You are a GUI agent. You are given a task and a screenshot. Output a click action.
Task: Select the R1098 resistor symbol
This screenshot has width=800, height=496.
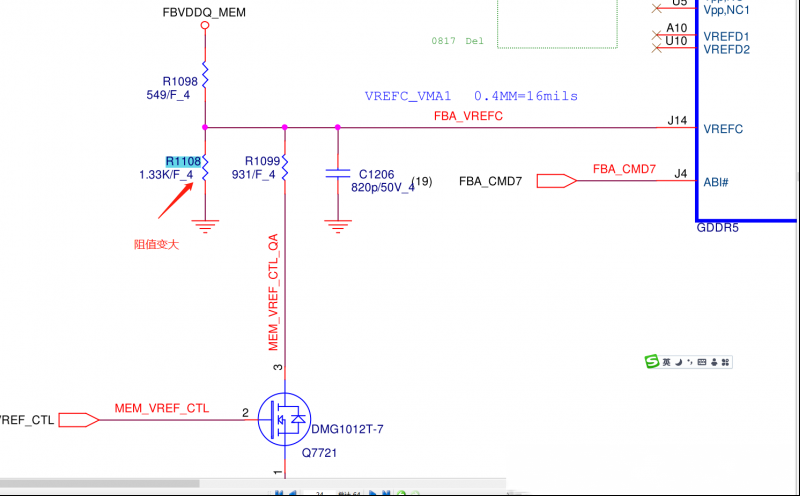205,75
